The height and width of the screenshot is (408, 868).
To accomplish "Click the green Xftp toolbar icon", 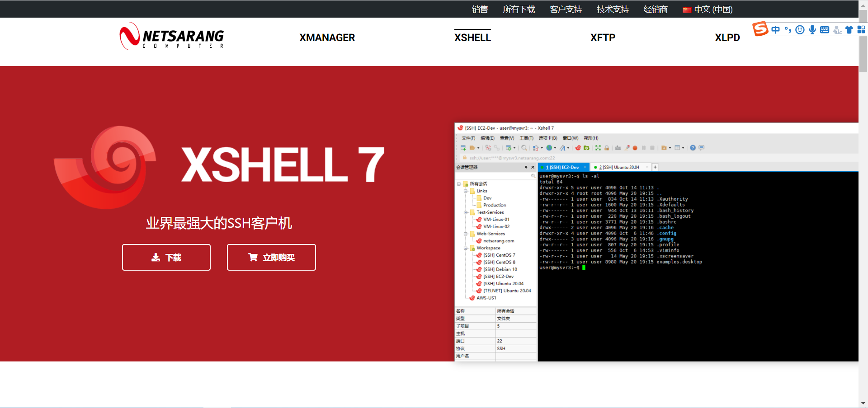I will click(586, 148).
